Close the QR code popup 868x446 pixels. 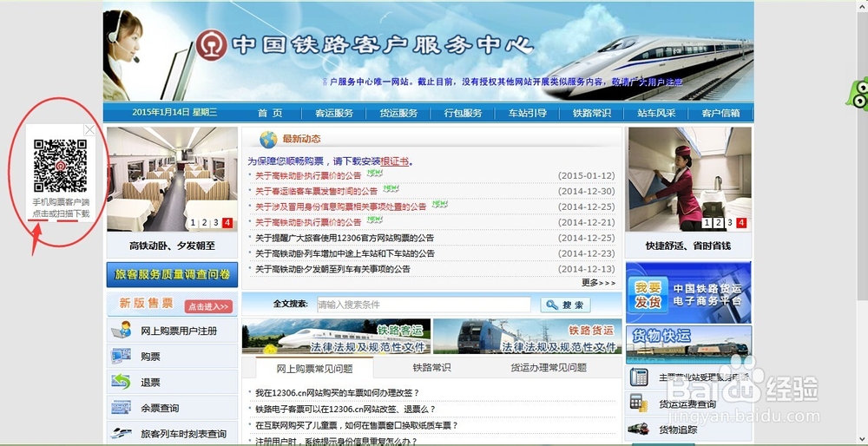(89, 130)
